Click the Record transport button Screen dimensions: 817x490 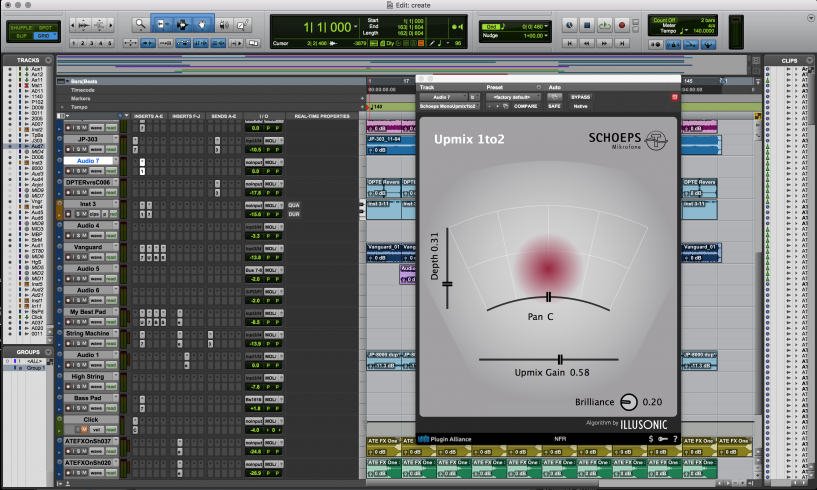[x=622, y=25]
